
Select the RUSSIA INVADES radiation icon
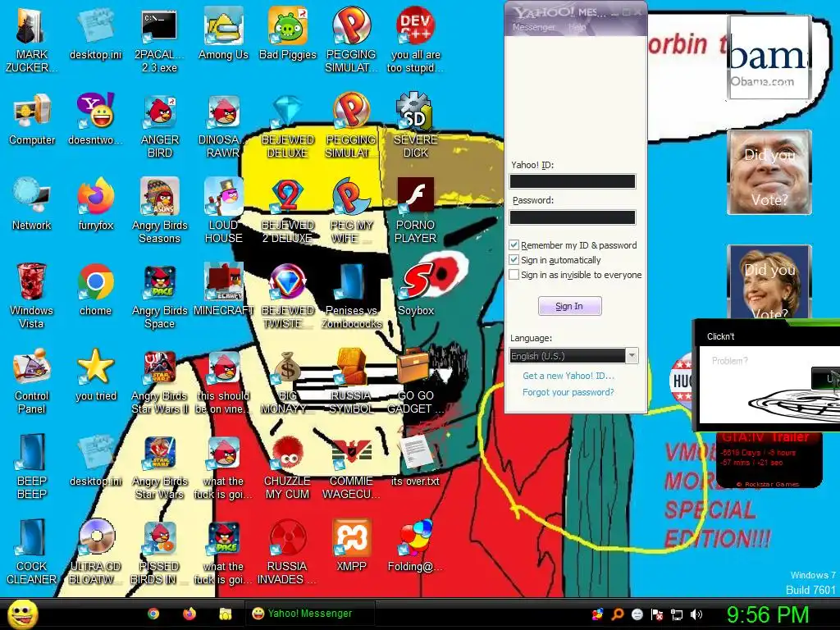[x=287, y=551]
